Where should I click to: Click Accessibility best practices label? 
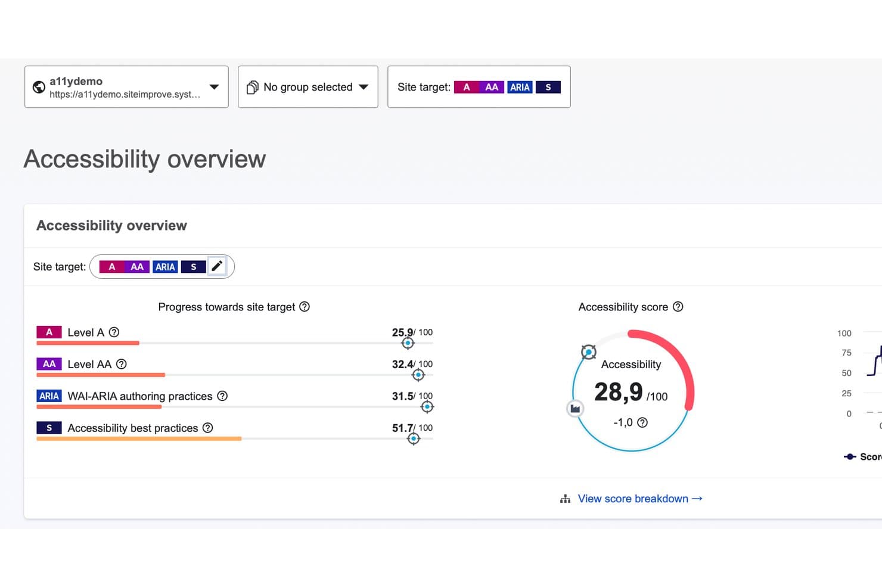133,428
